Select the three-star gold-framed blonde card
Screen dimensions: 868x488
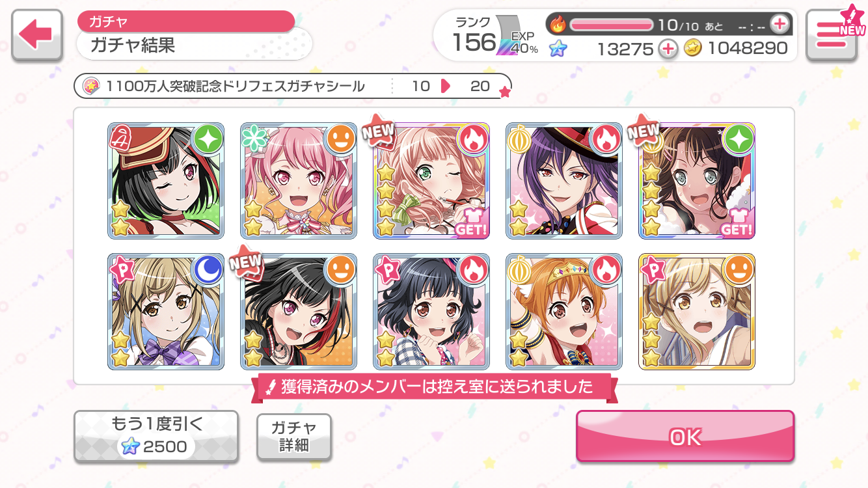coord(697,312)
